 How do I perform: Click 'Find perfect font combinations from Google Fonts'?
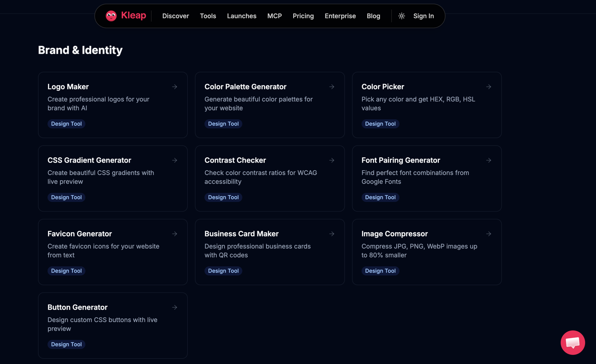point(415,177)
